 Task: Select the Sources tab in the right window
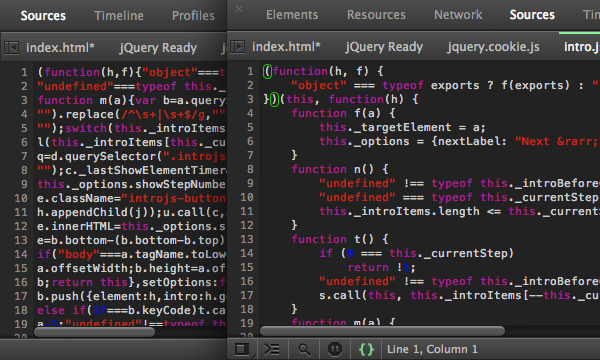coord(532,15)
